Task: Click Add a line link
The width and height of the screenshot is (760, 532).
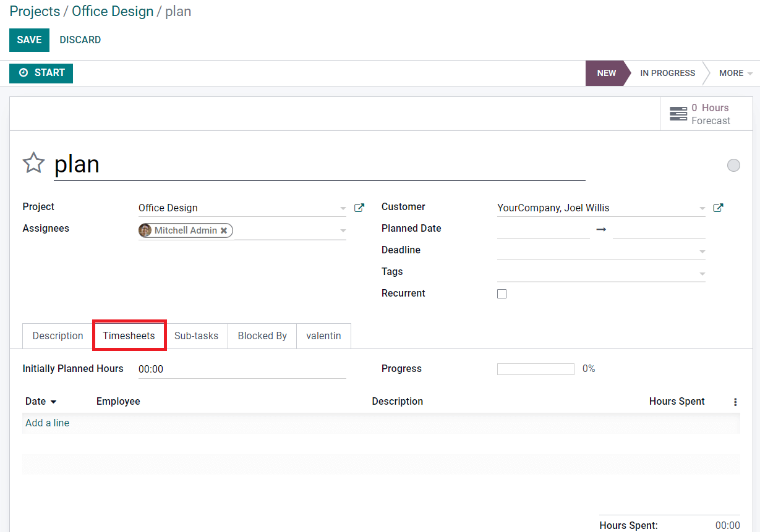Action: 47,423
